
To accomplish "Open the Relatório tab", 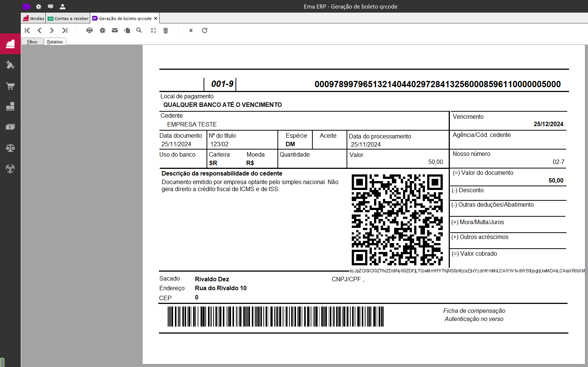I will click(x=55, y=42).
